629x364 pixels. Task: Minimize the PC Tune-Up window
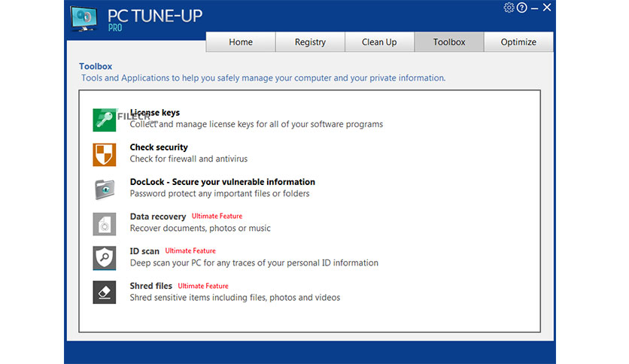(x=534, y=8)
